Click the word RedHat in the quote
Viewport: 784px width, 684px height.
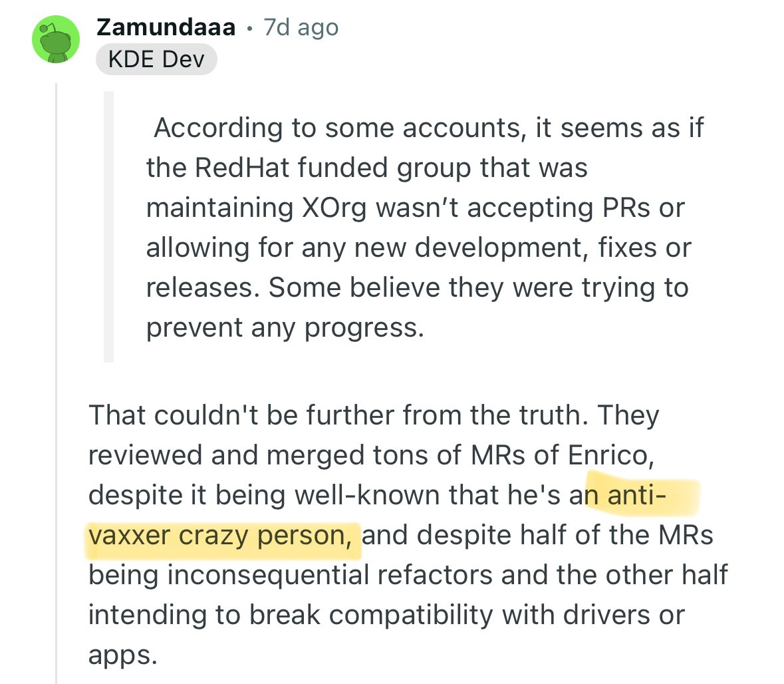(242, 167)
